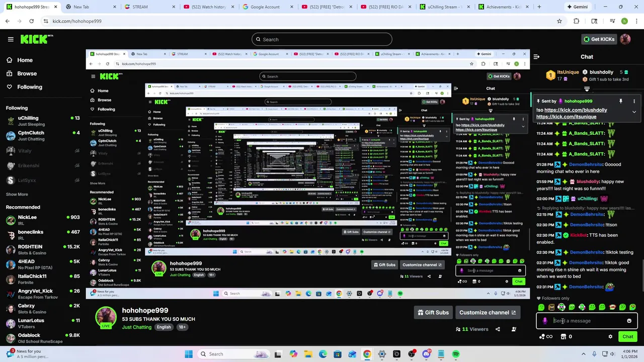
Task: Open ROSHTEIN recommended channel
Action: click(43, 250)
